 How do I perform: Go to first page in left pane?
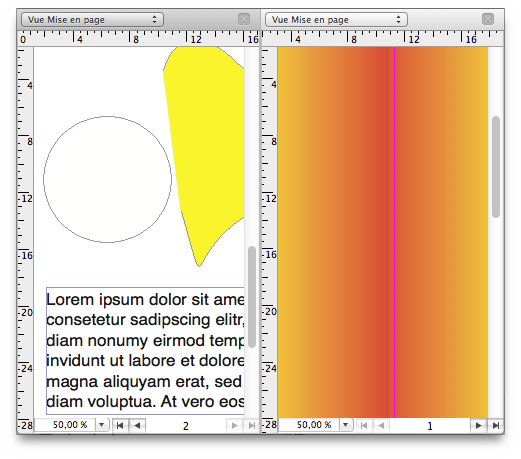click(120, 425)
